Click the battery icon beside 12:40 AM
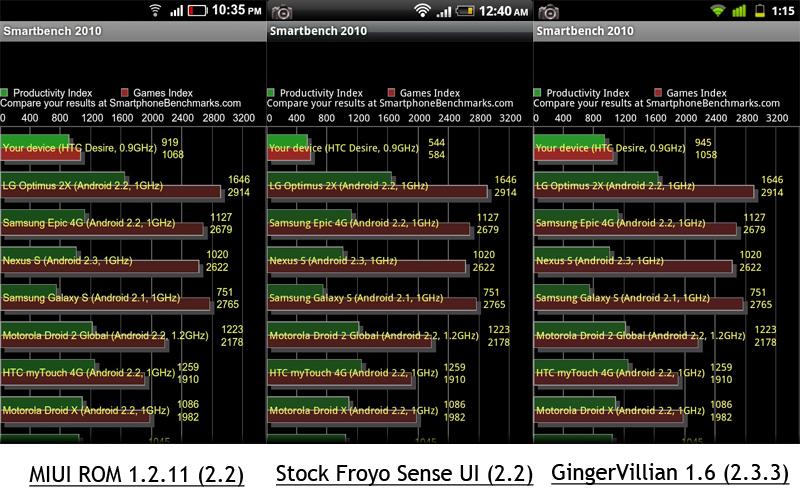This screenshot has width=800, height=500. 465,10
